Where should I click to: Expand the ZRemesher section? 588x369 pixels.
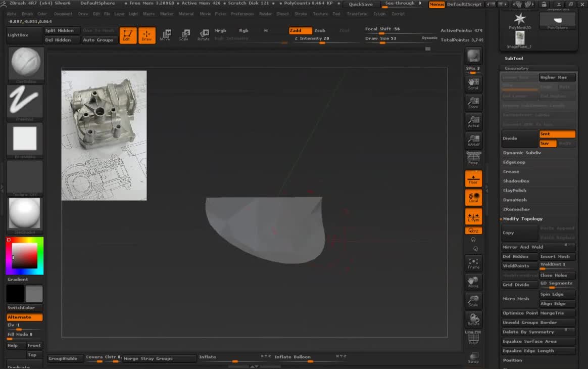tap(516, 209)
